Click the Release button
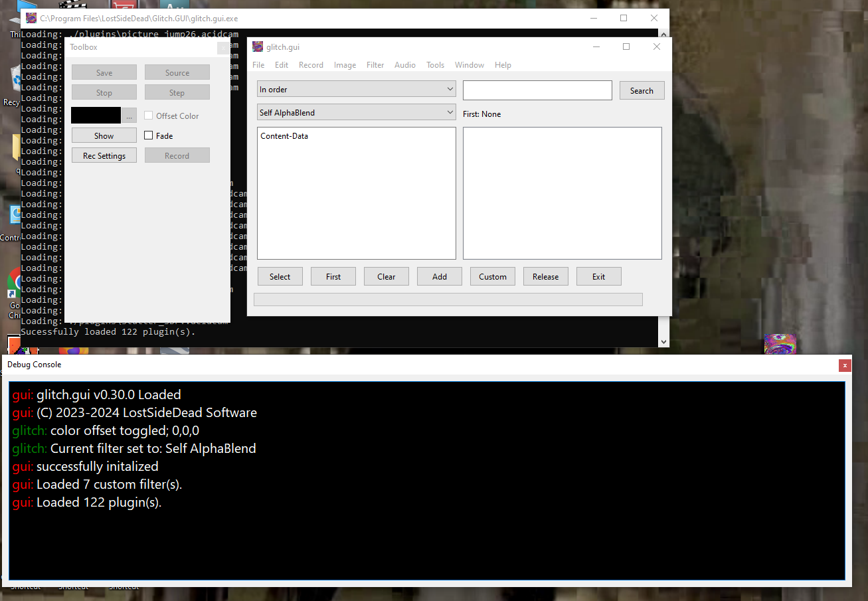The height and width of the screenshot is (601, 868). [546, 277]
